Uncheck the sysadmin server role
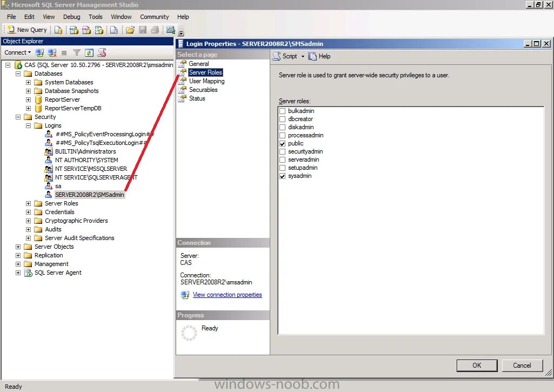The width and height of the screenshot is (554, 392). point(282,176)
